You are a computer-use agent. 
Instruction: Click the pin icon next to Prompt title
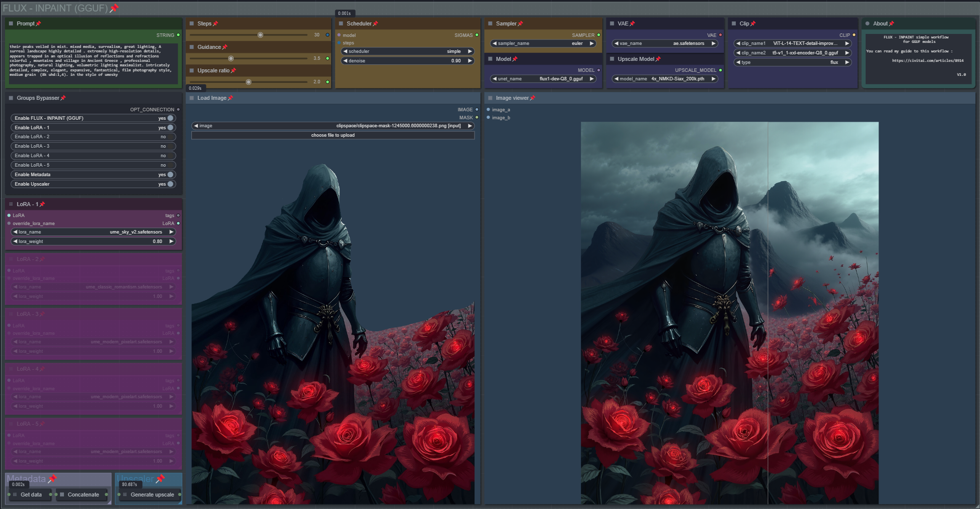pos(38,23)
